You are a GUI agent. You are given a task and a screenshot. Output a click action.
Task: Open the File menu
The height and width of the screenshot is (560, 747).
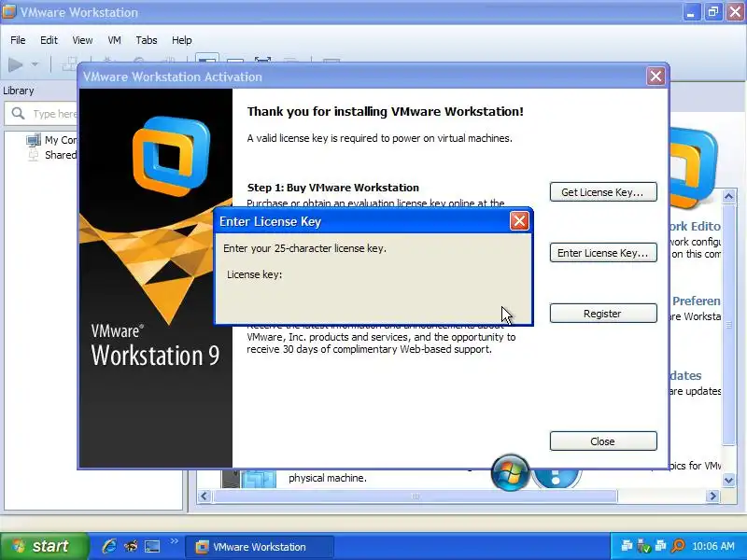click(18, 40)
